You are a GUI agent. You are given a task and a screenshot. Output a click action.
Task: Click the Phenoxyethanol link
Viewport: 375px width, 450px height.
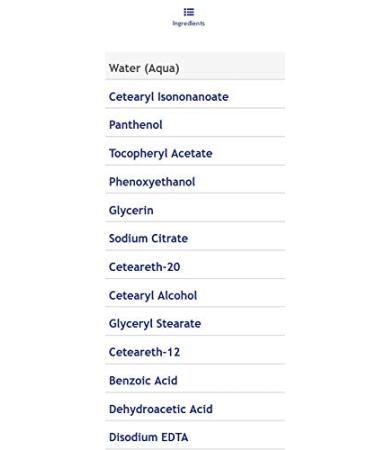tap(152, 182)
